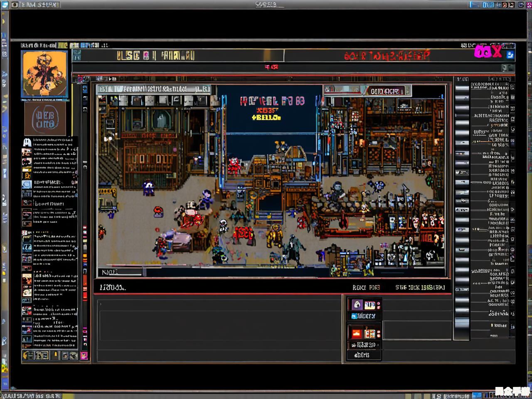The image size is (532, 399).
Task: Click the orange character portrait thumbnail
Action: pos(44,74)
